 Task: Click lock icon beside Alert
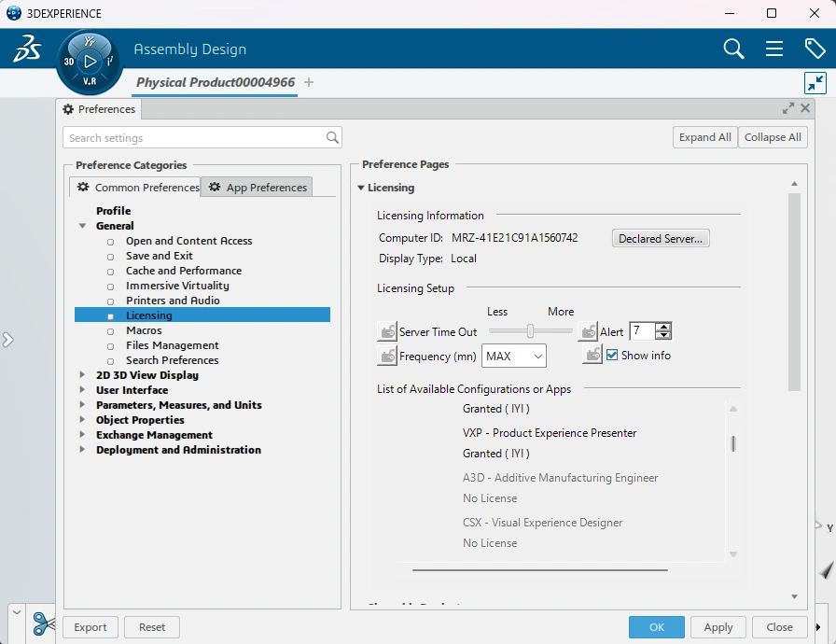(588, 331)
